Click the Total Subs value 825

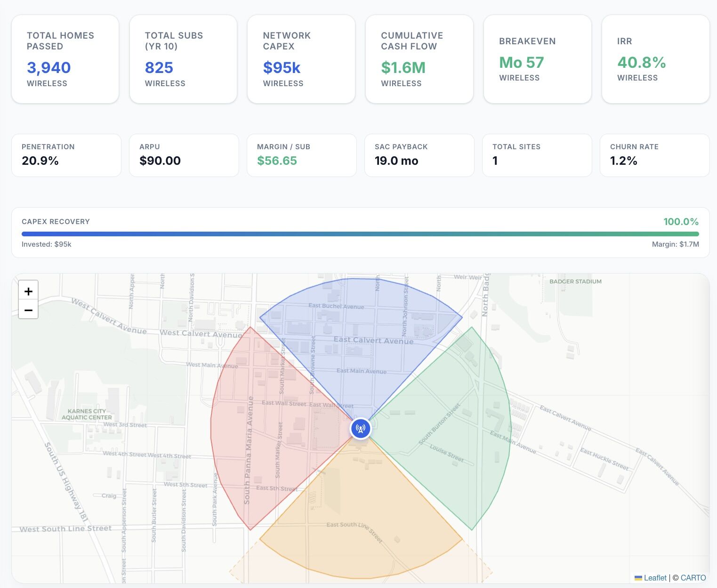tap(159, 68)
